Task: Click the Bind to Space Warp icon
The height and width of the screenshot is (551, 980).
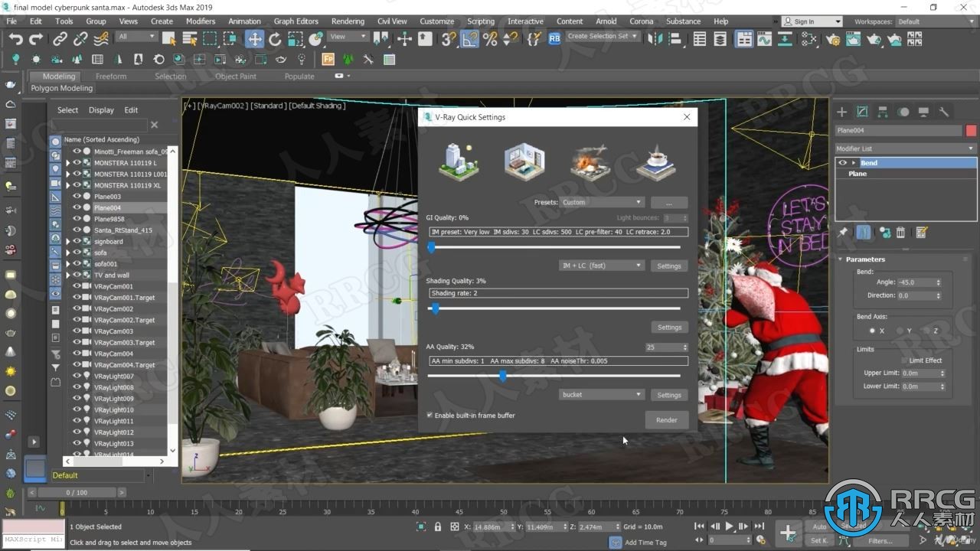Action: coord(100,38)
